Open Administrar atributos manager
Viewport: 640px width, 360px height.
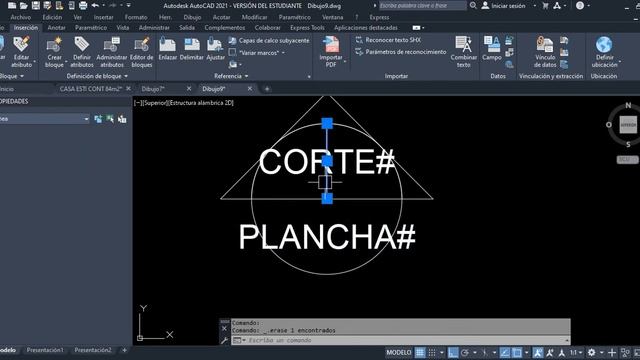pos(111,52)
